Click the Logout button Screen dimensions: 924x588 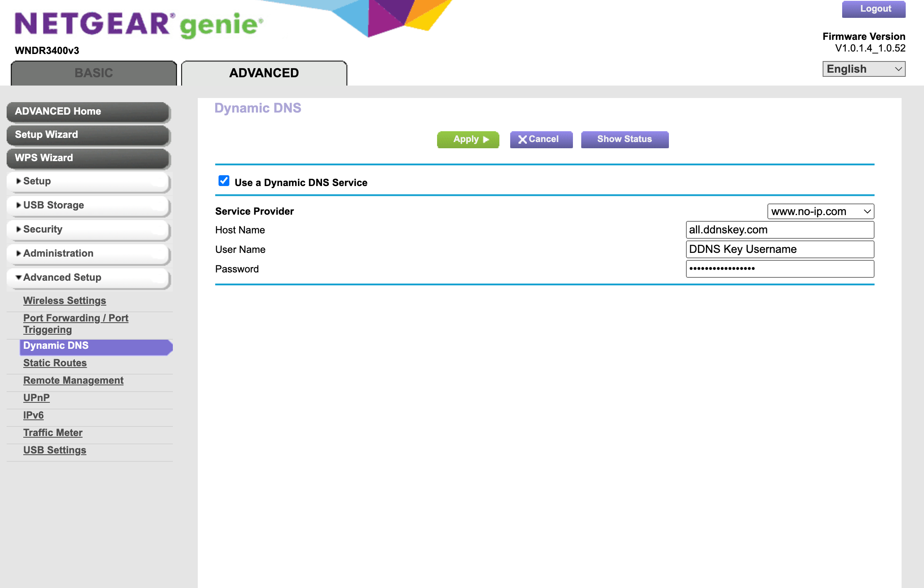[874, 9]
